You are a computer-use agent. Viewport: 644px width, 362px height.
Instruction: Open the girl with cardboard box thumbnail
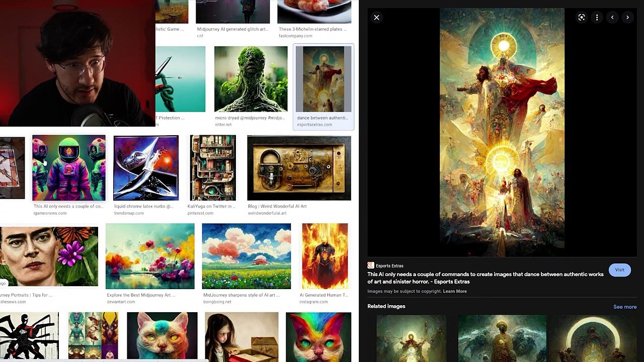coord(242,336)
